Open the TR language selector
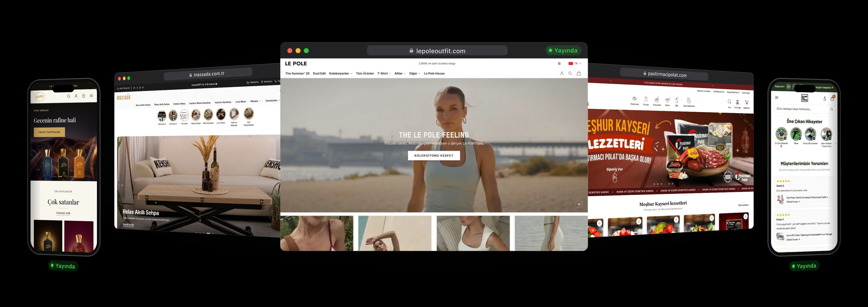The height and width of the screenshot is (307, 868). pyautogui.click(x=575, y=64)
